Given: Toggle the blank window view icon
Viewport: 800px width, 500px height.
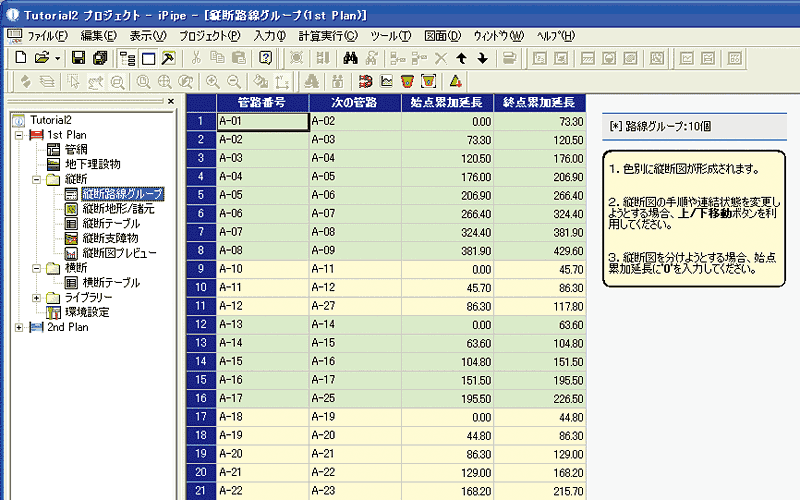Looking at the screenshot, I should [148, 58].
